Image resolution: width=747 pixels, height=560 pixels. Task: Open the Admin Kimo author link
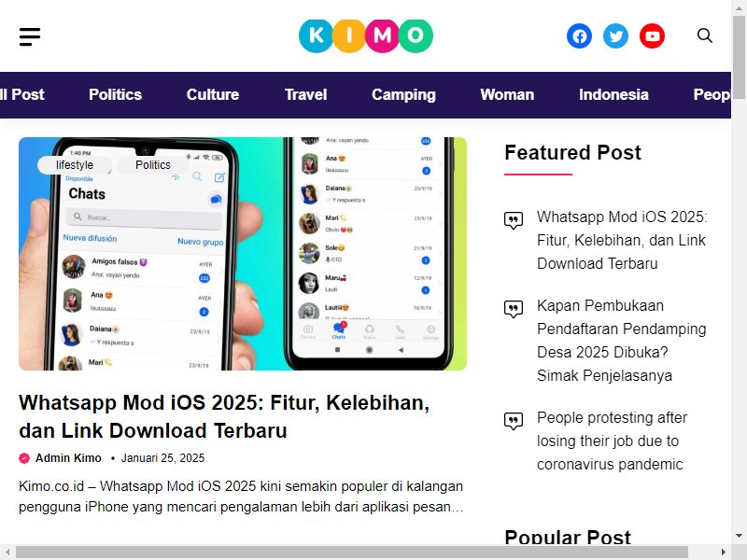(68, 458)
